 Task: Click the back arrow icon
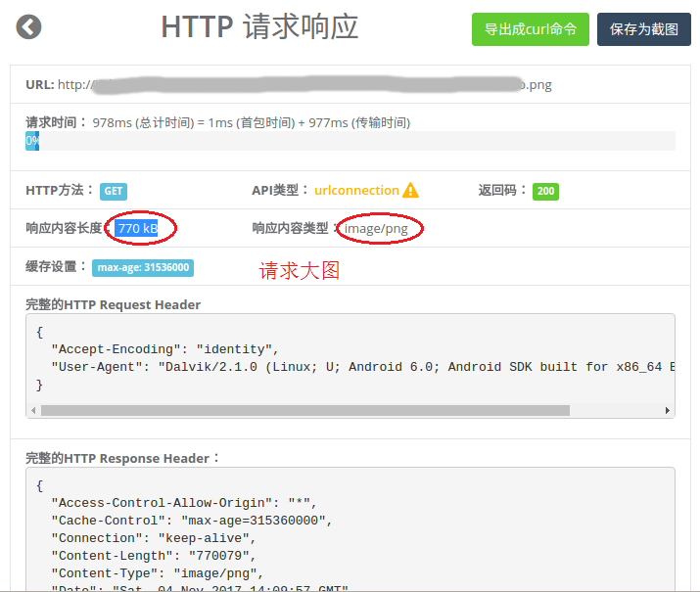point(29,27)
